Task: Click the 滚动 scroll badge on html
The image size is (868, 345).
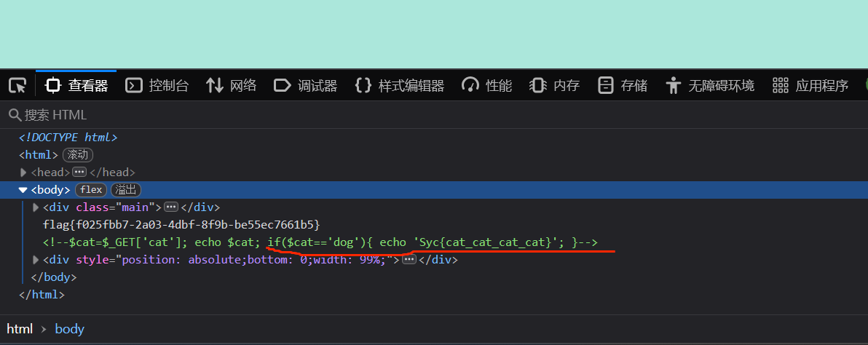Action: (78, 155)
